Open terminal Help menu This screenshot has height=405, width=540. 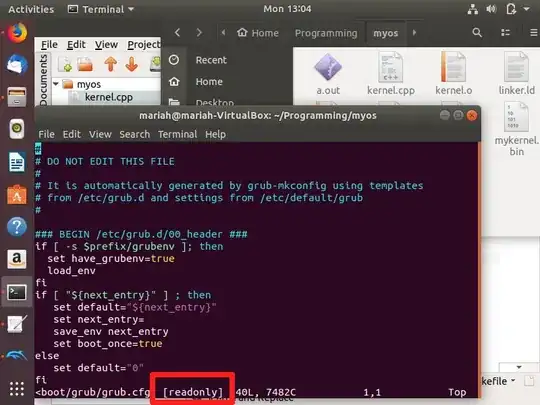(x=215, y=134)
